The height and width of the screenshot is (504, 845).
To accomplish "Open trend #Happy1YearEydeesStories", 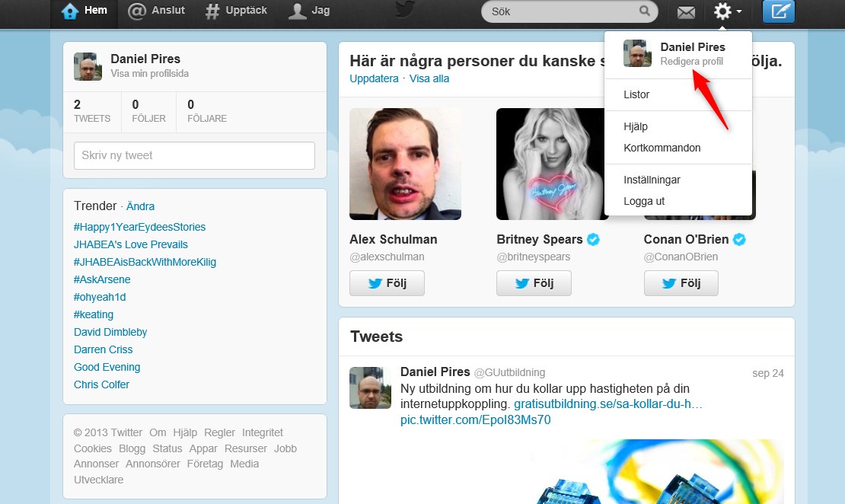I will [x=139, y=227].
